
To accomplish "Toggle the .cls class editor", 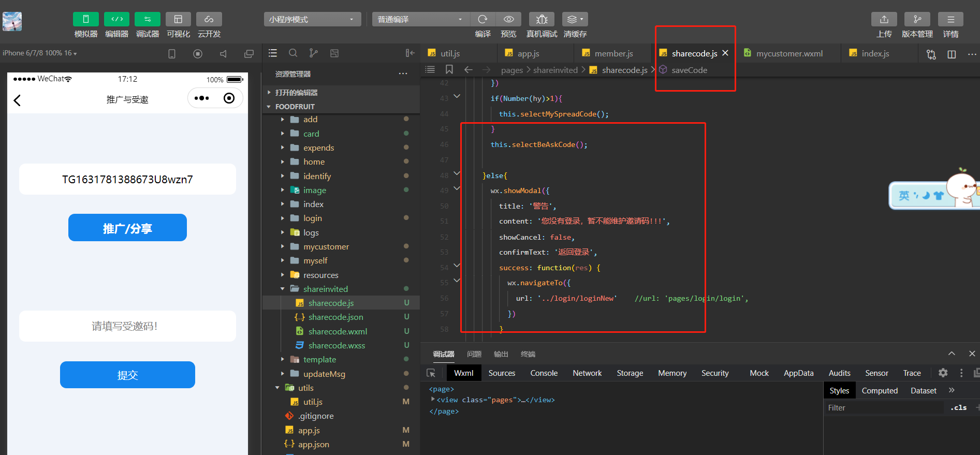I will coord(958,408).
